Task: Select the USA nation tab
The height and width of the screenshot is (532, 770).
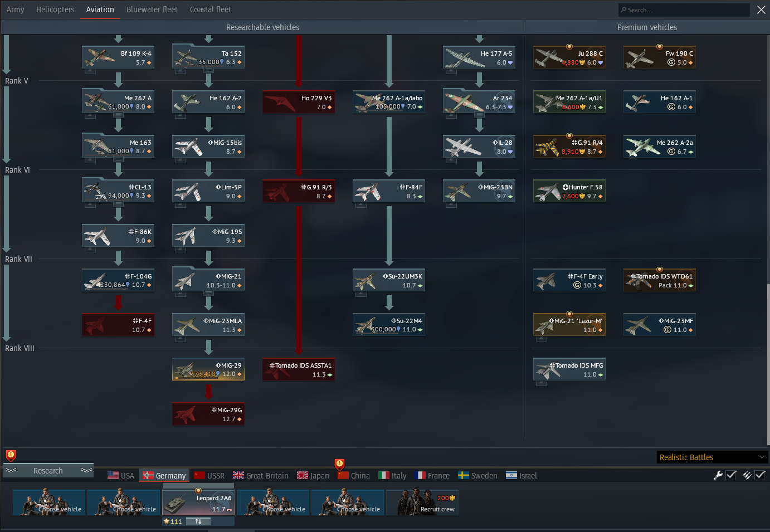Action: (121, 476)
